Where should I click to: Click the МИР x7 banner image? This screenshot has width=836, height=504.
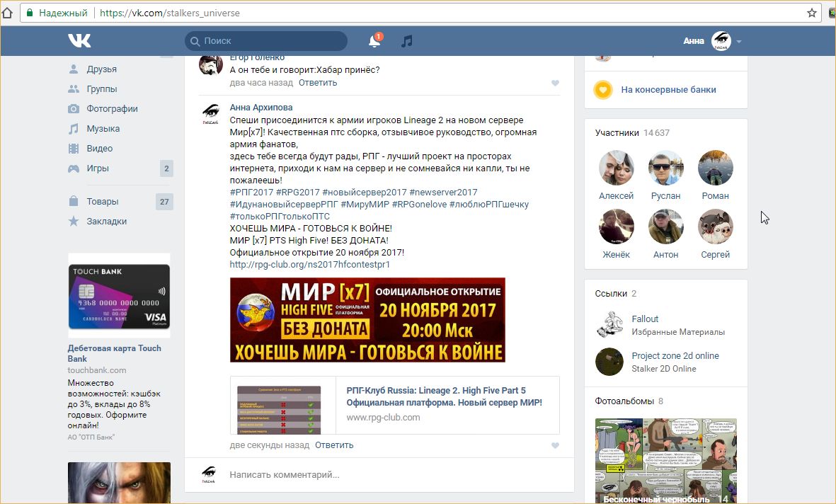367,320
